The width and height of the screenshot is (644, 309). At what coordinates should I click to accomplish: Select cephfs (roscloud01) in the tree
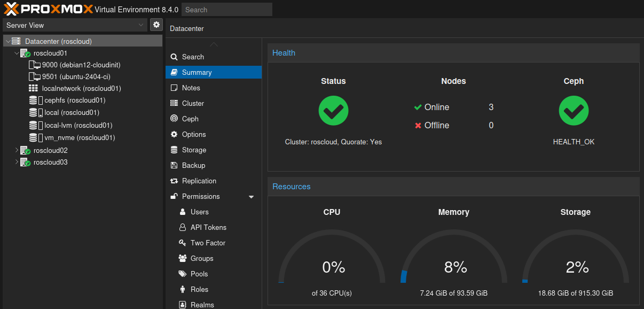click(75, 101)
